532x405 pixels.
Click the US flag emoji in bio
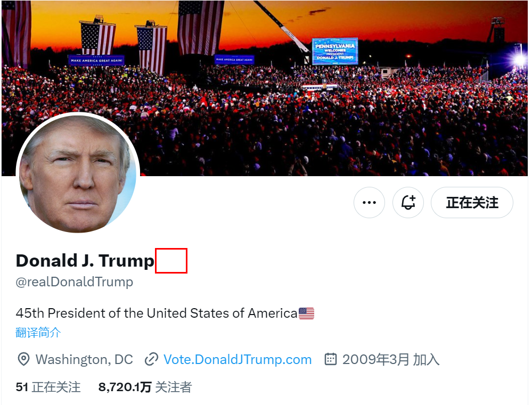(306, 313)
